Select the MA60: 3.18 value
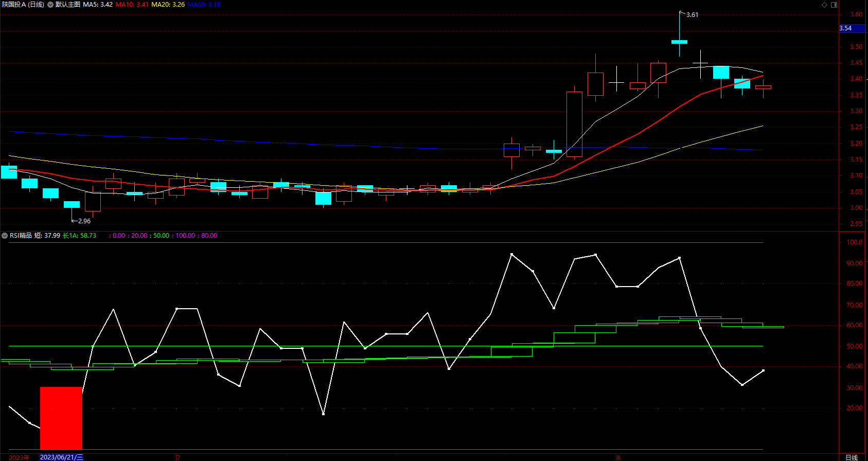 [204, 5]
